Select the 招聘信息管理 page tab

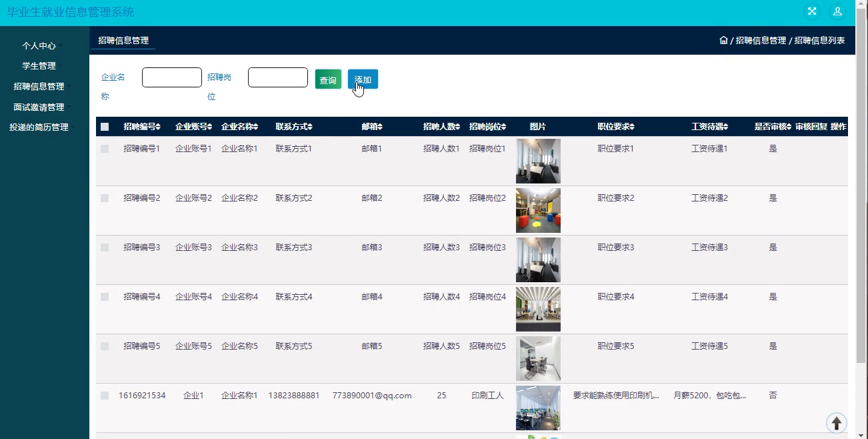(123, 41)
